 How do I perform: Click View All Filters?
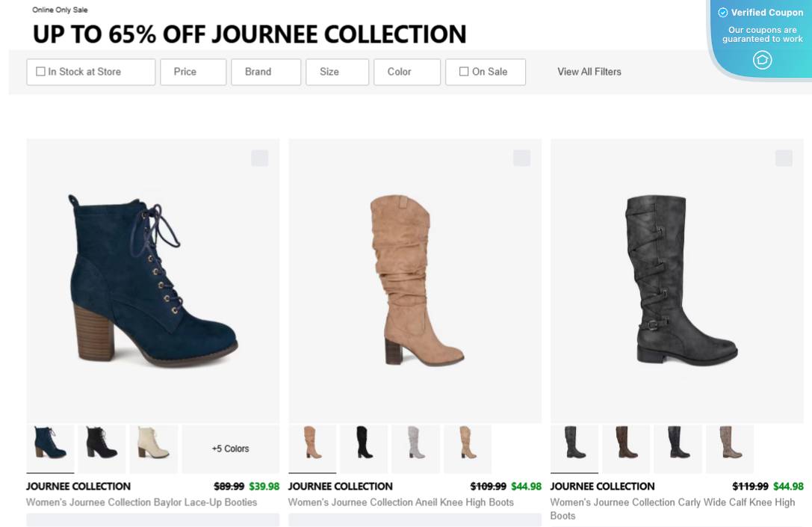[589, 72]
